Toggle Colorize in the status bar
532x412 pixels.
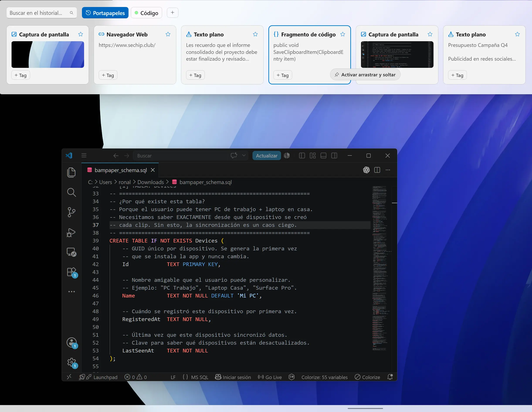pos(367,377)
